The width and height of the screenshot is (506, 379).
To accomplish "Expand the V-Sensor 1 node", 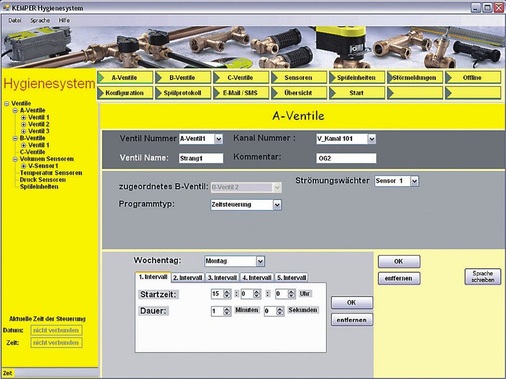I will [23, 166].
